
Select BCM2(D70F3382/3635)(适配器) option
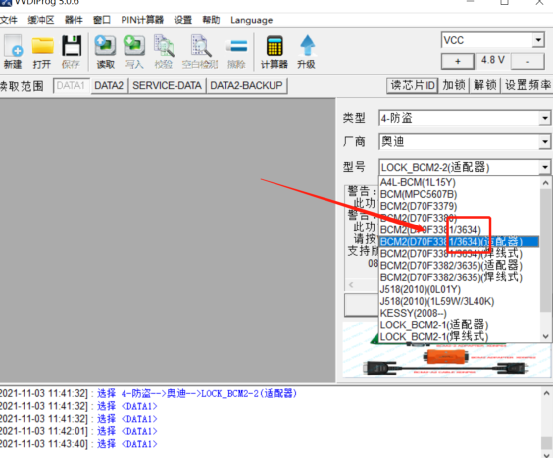[x=459, y=265]
